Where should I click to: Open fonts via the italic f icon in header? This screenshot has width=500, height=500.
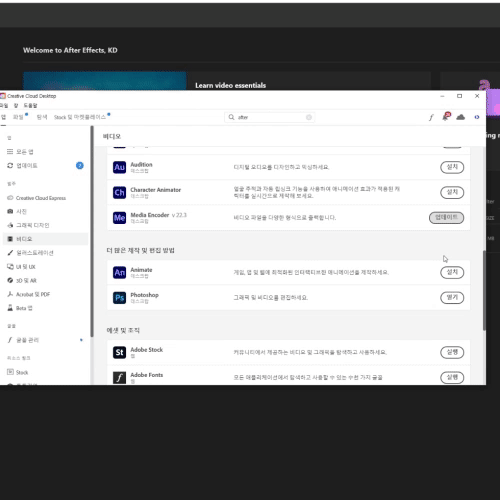coord(431,117)
